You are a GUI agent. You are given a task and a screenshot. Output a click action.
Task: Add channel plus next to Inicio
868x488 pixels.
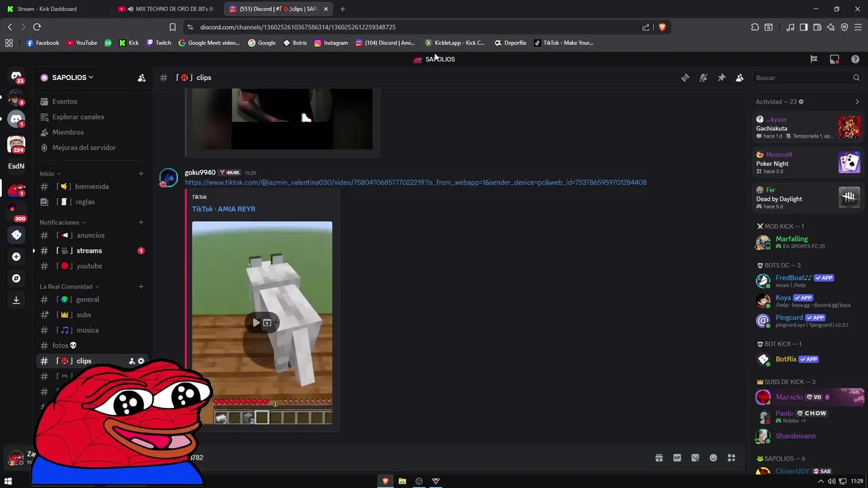141,174
